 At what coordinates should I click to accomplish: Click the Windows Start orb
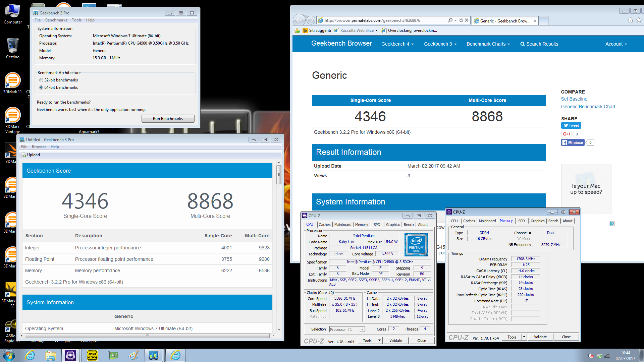tap(9, 355)
